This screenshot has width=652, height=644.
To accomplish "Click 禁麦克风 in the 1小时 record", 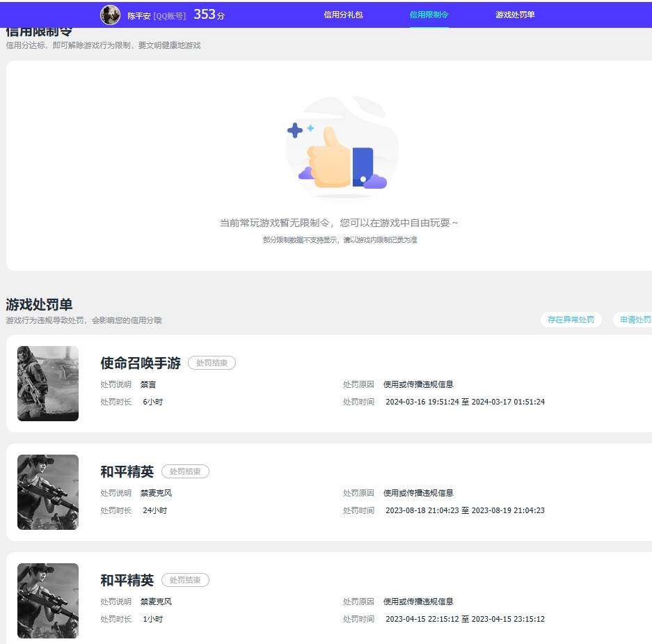I will (x=156, y=602).
